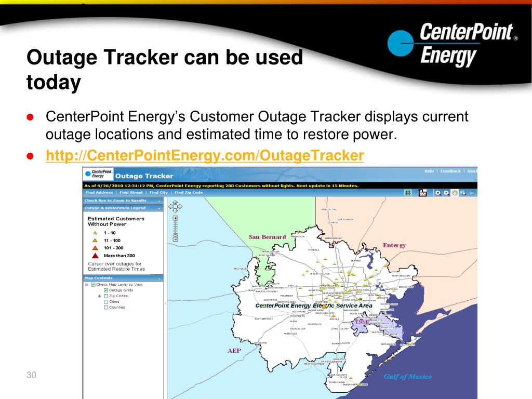This screenshot has height=399, width=532.
Task: Click the 101 - 300 legend triangle
Action: 96,248
